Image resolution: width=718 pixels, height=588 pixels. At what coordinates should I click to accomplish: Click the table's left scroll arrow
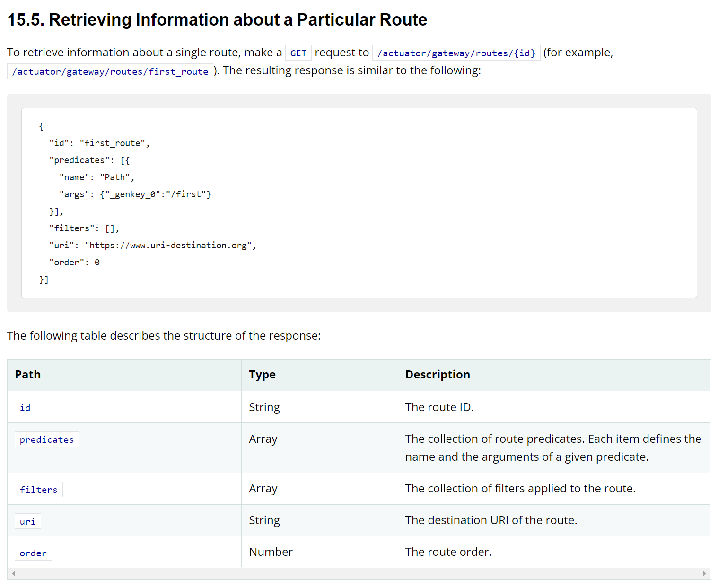[13, 573]
